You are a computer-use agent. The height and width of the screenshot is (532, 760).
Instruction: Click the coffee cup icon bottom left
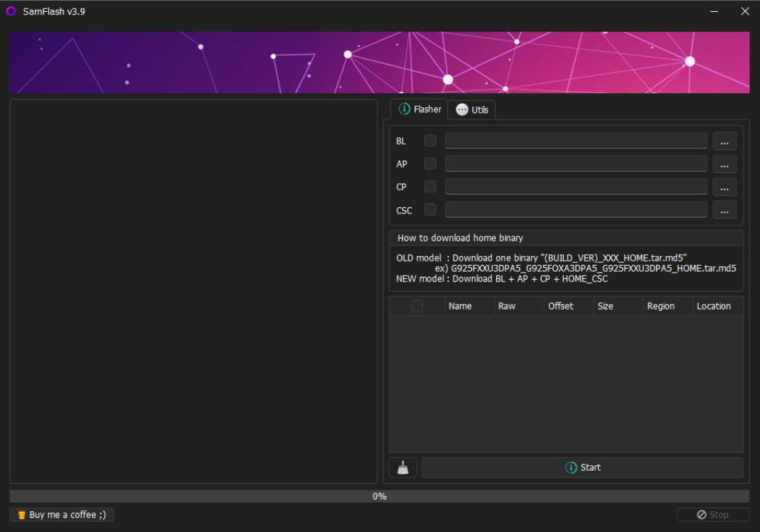pos(22,515)
